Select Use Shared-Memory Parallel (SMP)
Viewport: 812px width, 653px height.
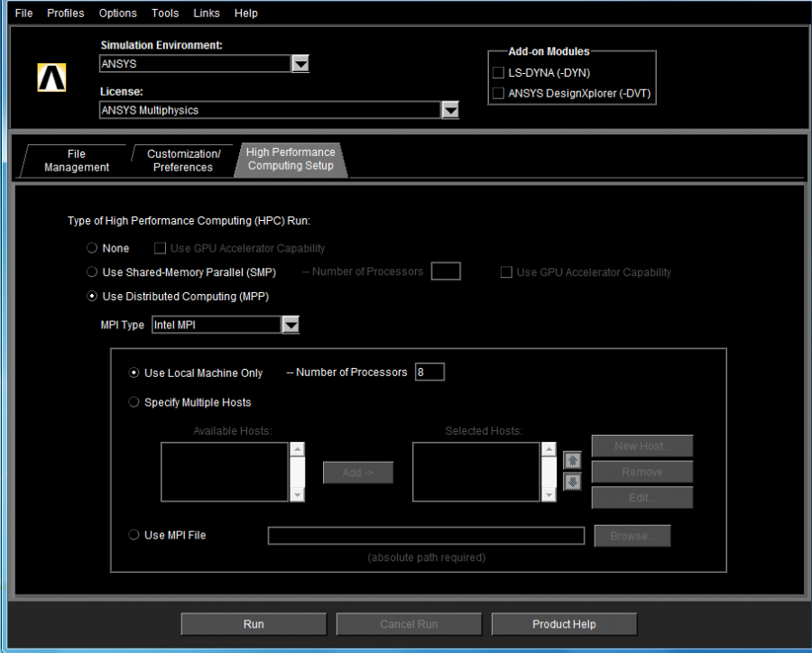(x=92, y=271)
